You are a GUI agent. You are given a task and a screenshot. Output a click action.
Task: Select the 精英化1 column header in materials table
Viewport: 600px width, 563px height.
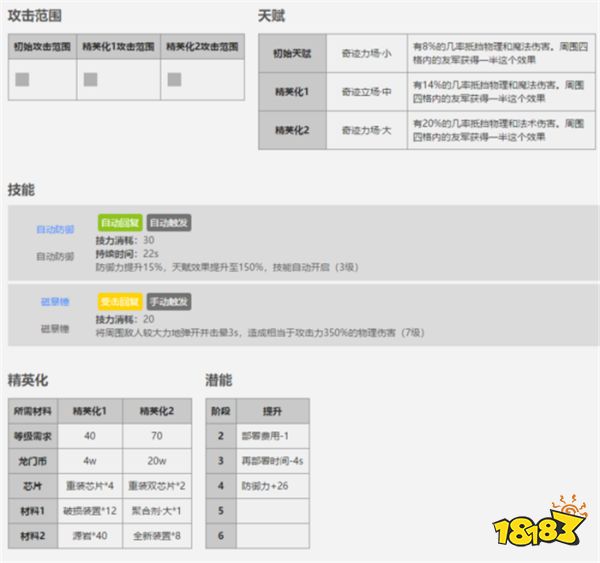tap(92, 411)
